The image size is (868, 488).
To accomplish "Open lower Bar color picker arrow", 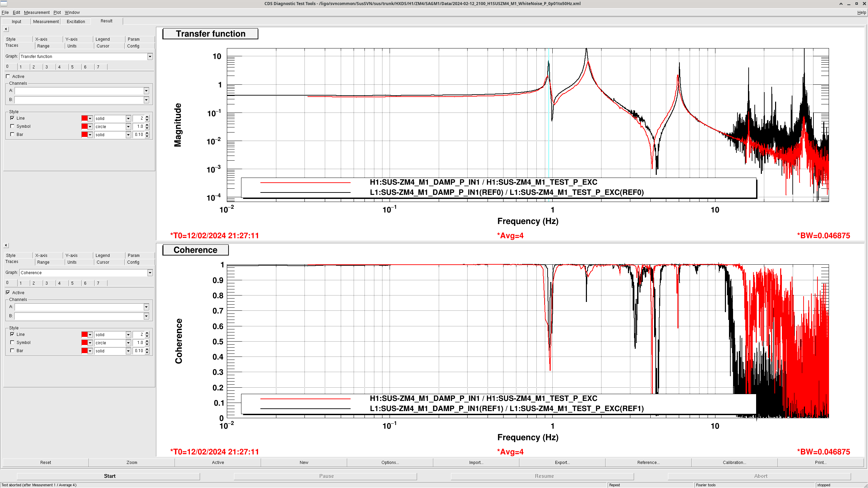I will (90, 351).
